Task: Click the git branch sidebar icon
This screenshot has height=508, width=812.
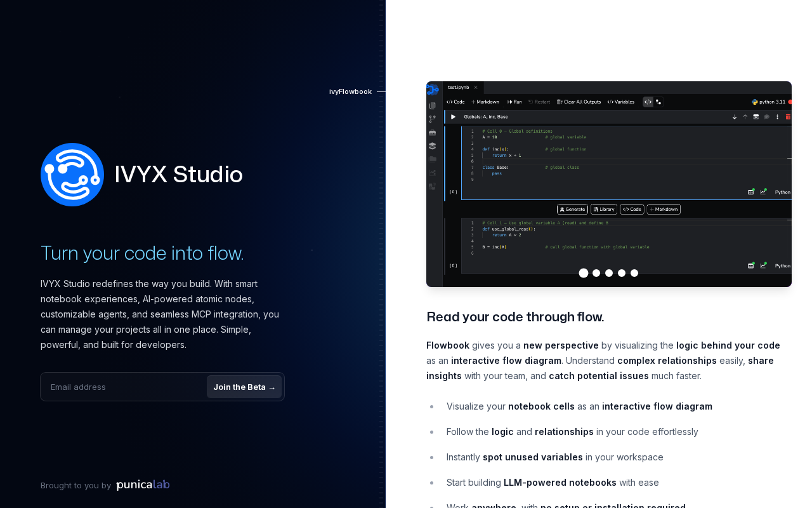Action: [x=432, y=119]
